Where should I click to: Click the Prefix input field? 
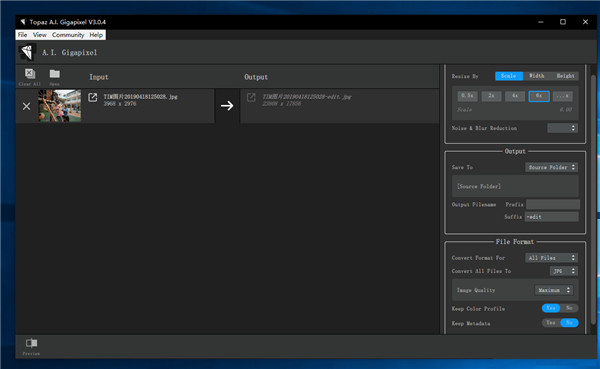(x=553, y=204)
